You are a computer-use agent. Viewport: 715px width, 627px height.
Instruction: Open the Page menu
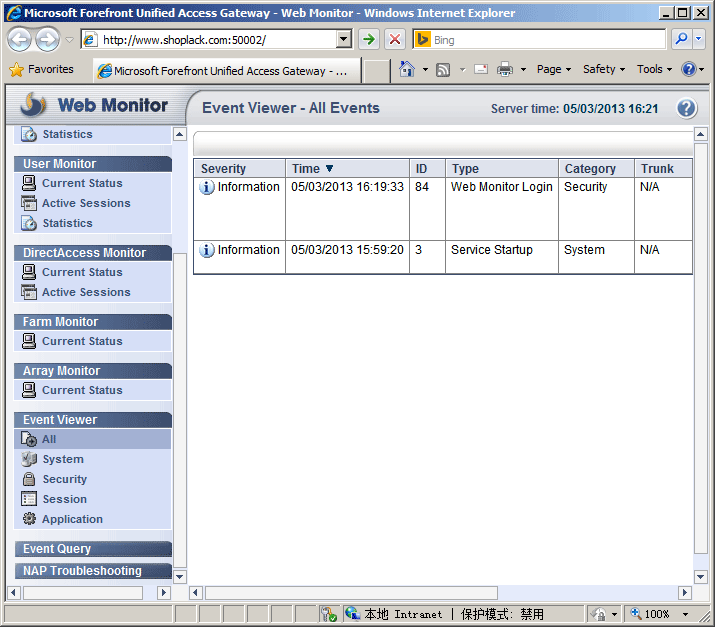(554, 69)
